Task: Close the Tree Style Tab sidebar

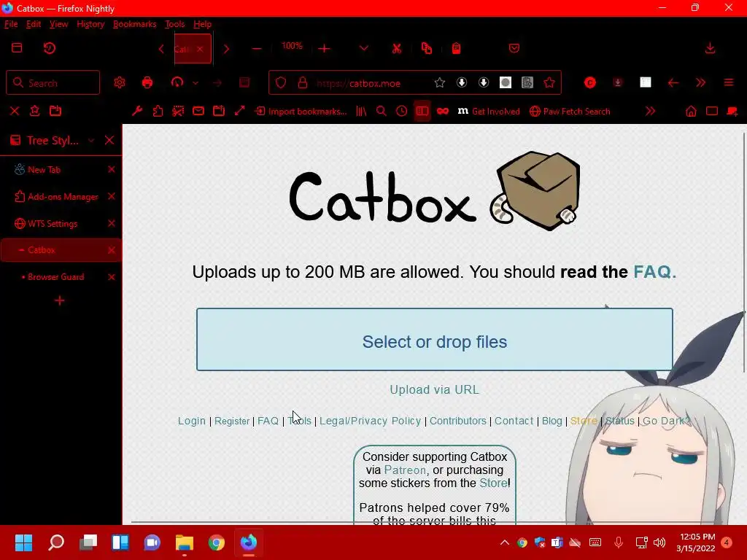Action: click(109, 140)
